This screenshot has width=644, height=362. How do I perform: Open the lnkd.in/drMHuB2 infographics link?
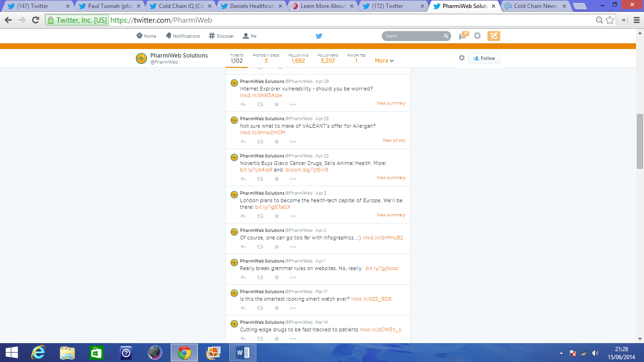tap(383, 238)
